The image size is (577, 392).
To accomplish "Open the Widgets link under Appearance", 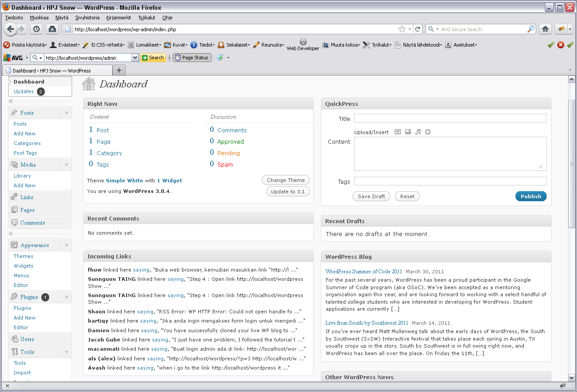I will tap(23, 266).
